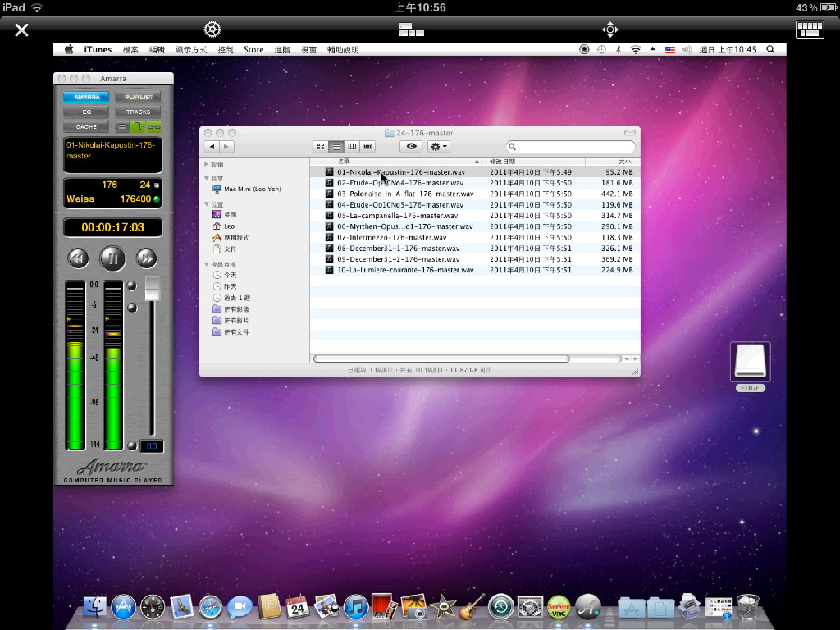This screenshot has height=630, width=840.
Task: Open the 檔案 menu
Action: click(x=130, y=50)
